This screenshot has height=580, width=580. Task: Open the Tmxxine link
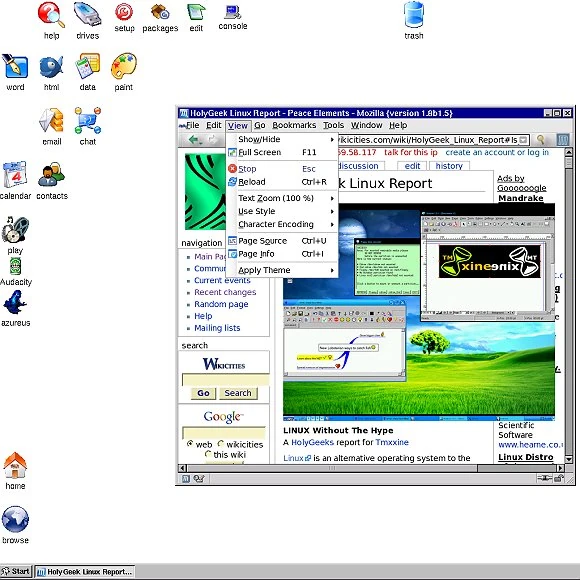click(x=392, y=442)
